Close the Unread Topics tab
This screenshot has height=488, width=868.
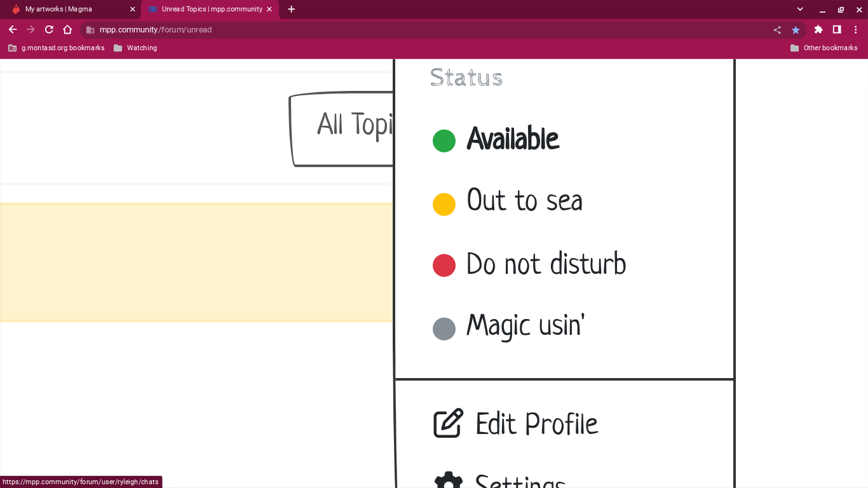click(x=269, y=10)
